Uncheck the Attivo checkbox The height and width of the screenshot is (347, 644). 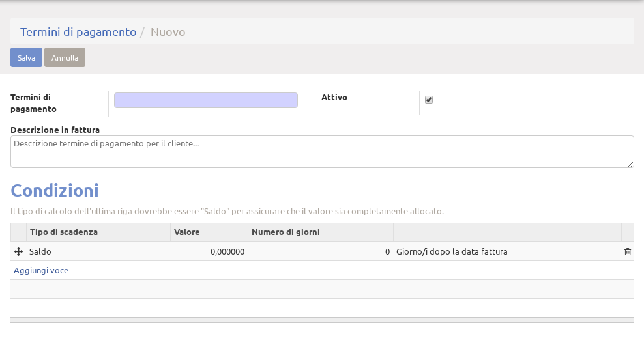[x=429, y=100]
